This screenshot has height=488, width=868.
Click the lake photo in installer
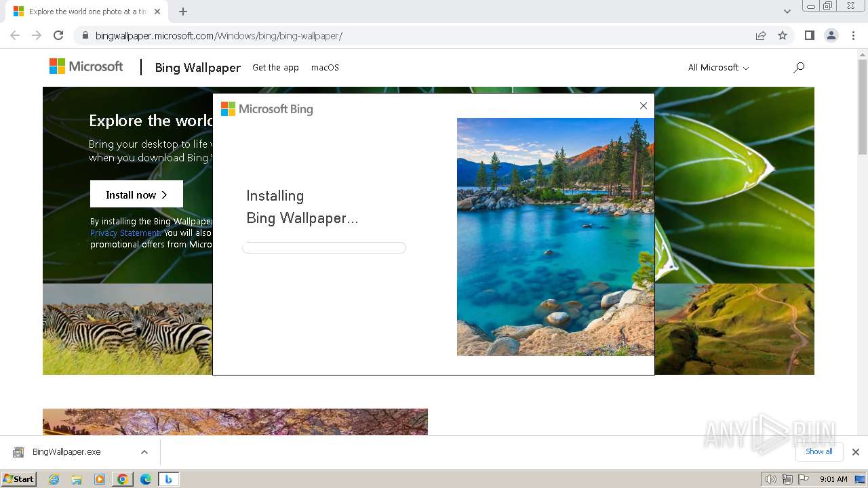tap(555, 237)
